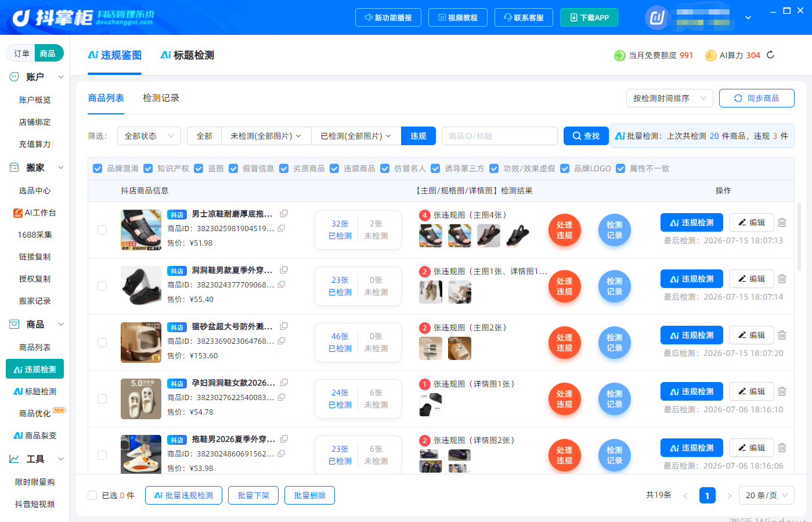
Task: Open user avatar icon in header
Action: 657,17
